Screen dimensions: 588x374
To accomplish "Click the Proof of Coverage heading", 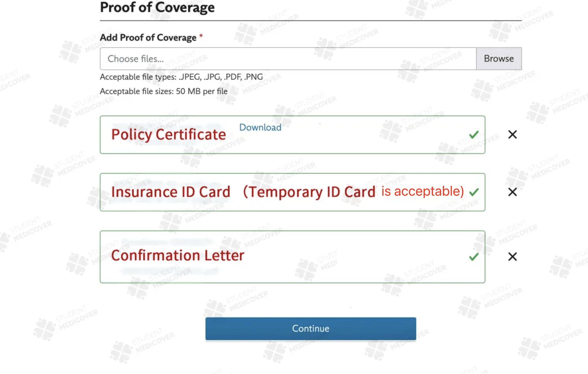I will coord(157,8).
